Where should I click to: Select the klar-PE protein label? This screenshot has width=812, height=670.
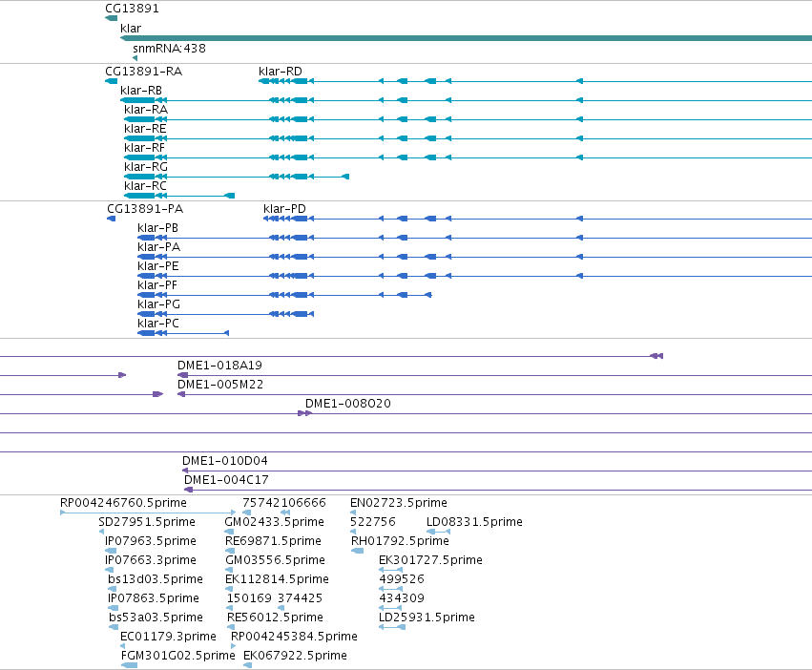(158, 266)
